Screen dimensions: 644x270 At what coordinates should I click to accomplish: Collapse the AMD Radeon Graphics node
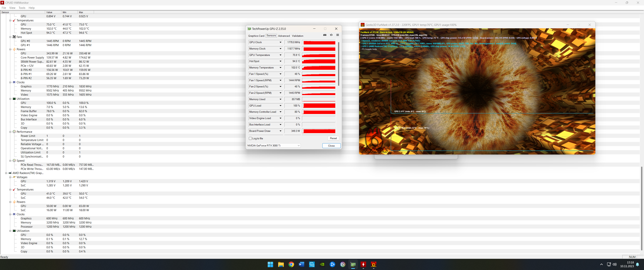(6, 173)
